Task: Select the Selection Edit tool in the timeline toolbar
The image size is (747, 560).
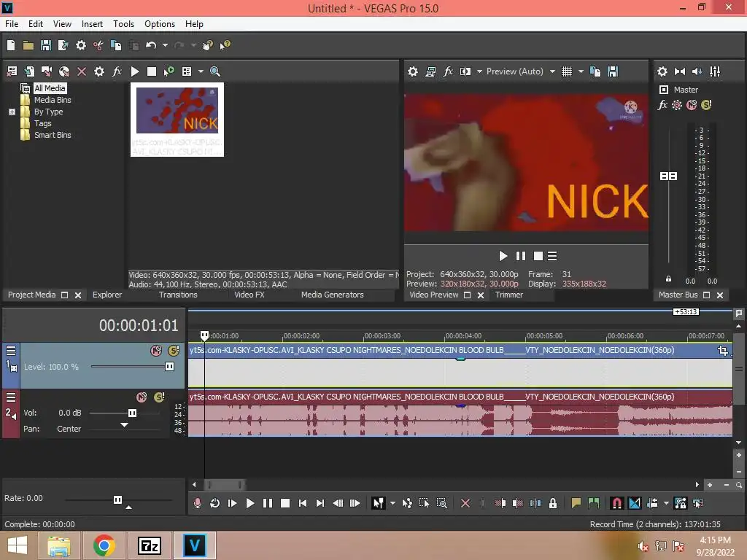Action: click(x=424, y=503)
